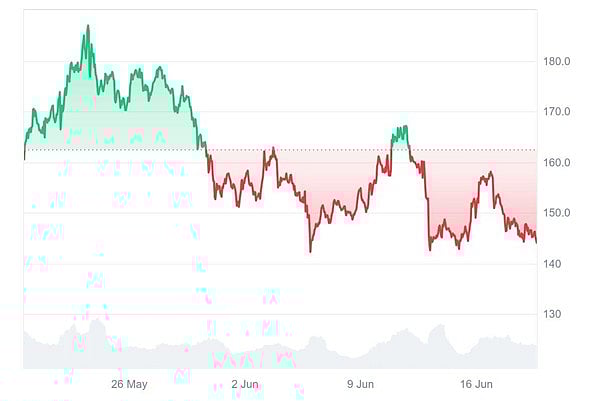Select the 26 May date label

pyautogui.click(x=129, y=384)
